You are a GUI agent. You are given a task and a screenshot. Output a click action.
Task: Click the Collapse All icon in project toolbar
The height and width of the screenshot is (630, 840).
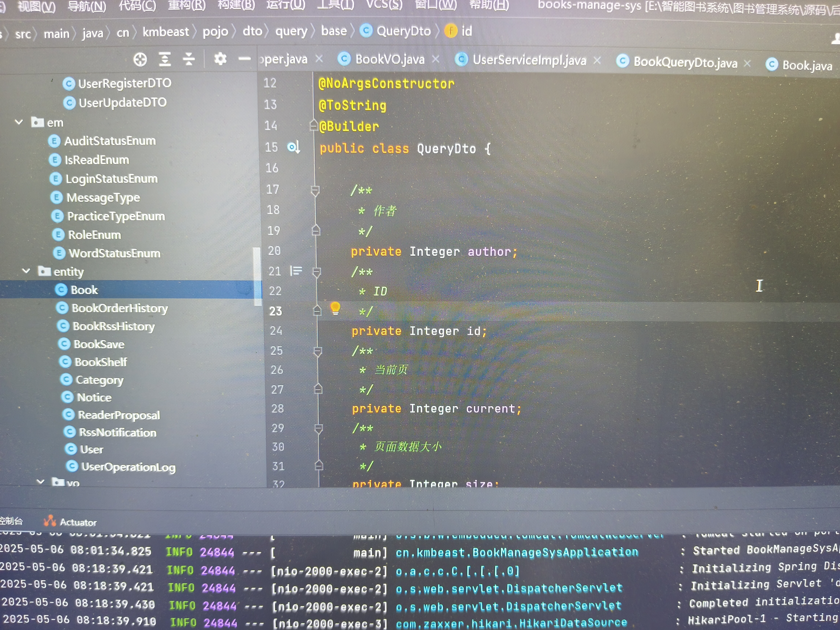point(189,59)
